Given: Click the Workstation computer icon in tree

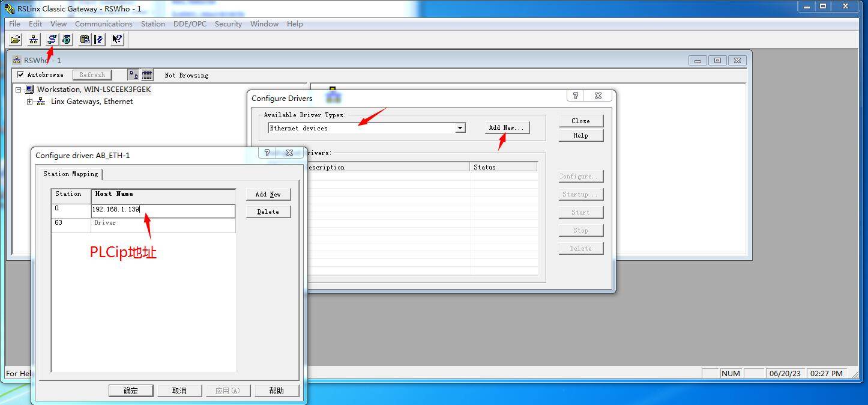Looking at the screenshot, I should click(x=29, y=90).
